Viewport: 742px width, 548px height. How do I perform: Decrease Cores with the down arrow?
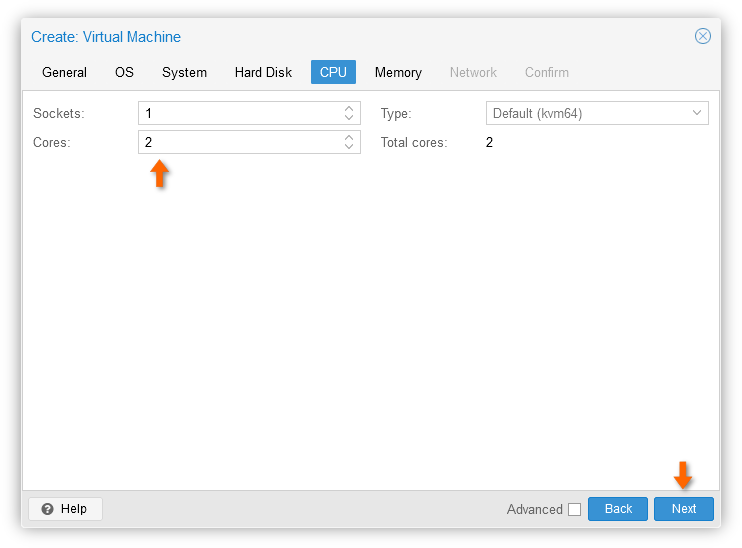pyautogui.click(x=349, y=146)
